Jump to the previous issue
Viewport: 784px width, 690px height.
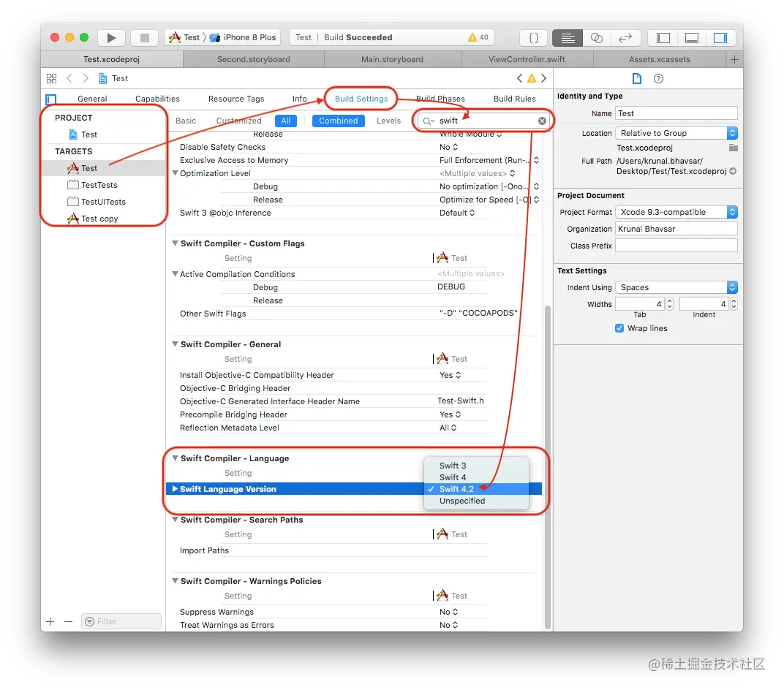519,78
